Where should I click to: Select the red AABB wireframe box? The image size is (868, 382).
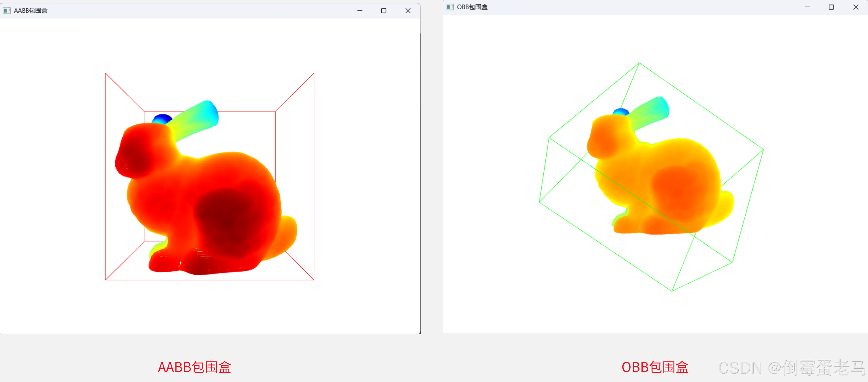[x=209, y=73]
